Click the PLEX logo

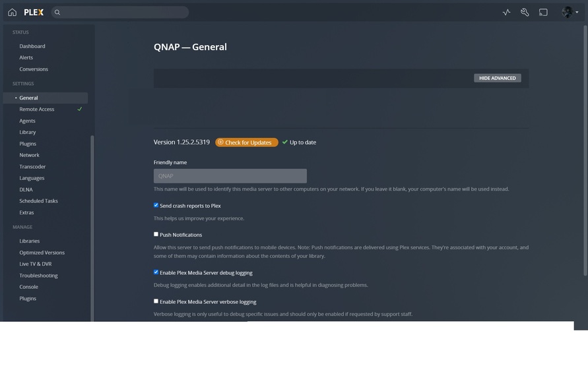click(34, 13)
